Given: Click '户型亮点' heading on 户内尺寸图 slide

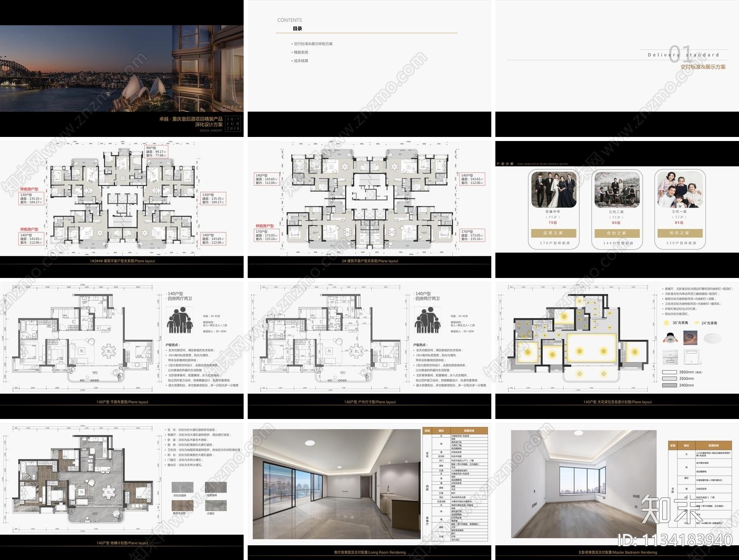Looking at the screenshot, I should click(420, 345).
